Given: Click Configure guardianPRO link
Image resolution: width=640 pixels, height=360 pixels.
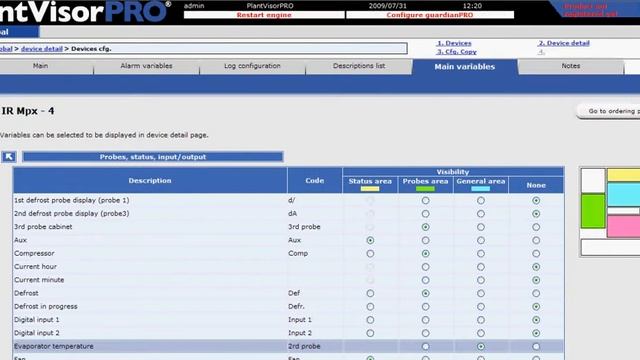Looking at the screenshot, I should point(430,15).
